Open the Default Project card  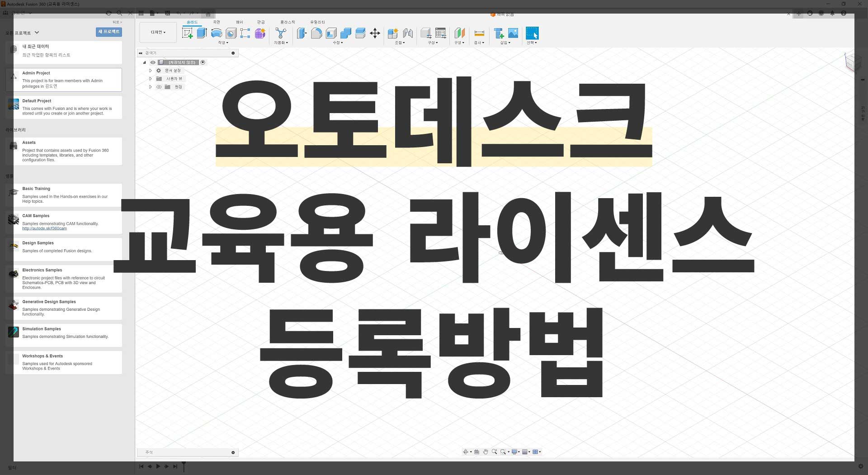coord(64,107)
